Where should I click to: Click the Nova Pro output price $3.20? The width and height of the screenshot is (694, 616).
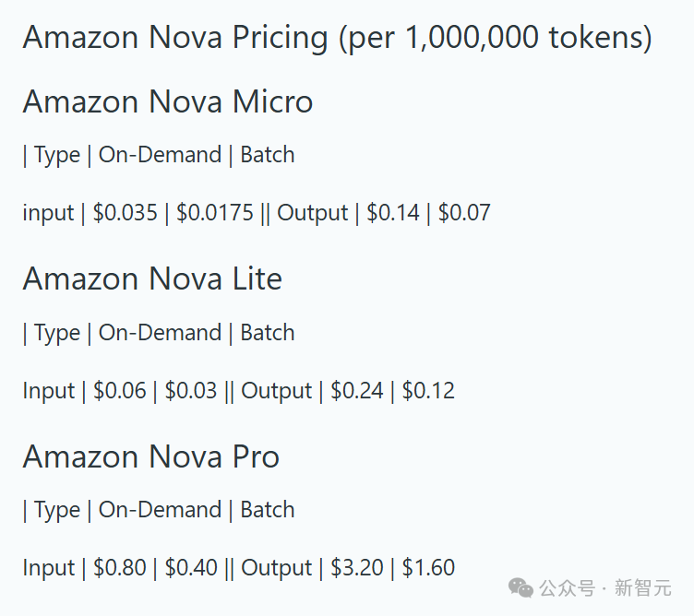tap(357, 568)
